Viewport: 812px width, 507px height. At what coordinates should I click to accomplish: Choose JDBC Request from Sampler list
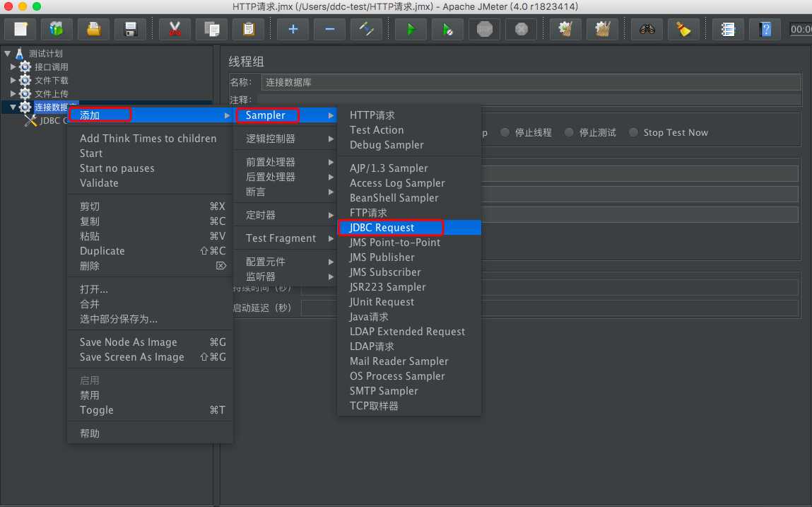(x=409, y=228)
